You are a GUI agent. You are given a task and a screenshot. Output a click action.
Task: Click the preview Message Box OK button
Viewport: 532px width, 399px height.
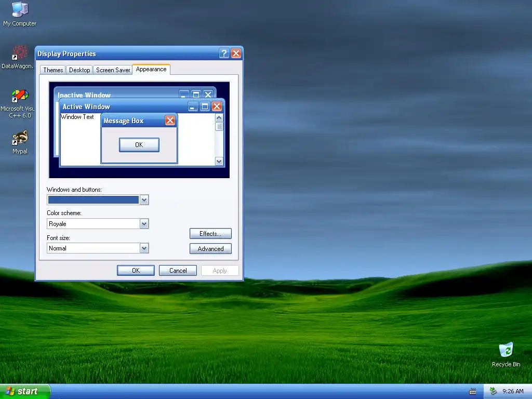click(139, 145)
